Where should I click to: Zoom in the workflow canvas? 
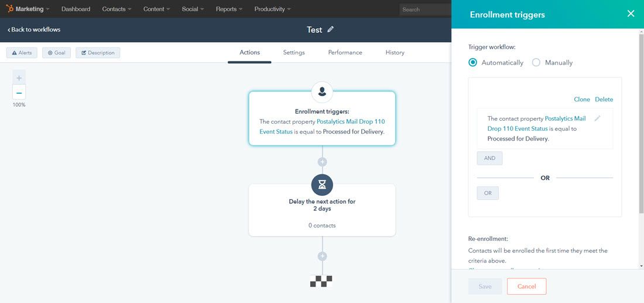coord(19,78)
